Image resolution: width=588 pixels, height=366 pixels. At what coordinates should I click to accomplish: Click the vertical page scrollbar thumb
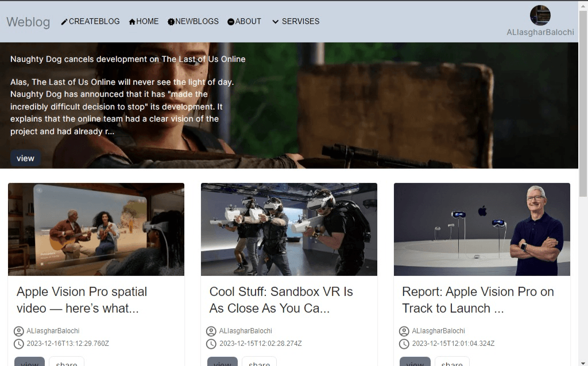click(583, 103)
